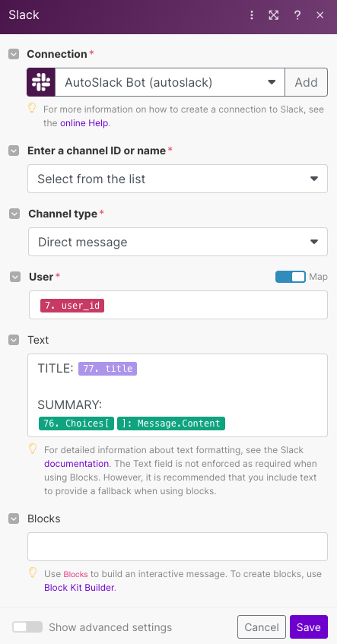Follow the online Help link
The image size is (337, 644).
(x=84, y=123)
